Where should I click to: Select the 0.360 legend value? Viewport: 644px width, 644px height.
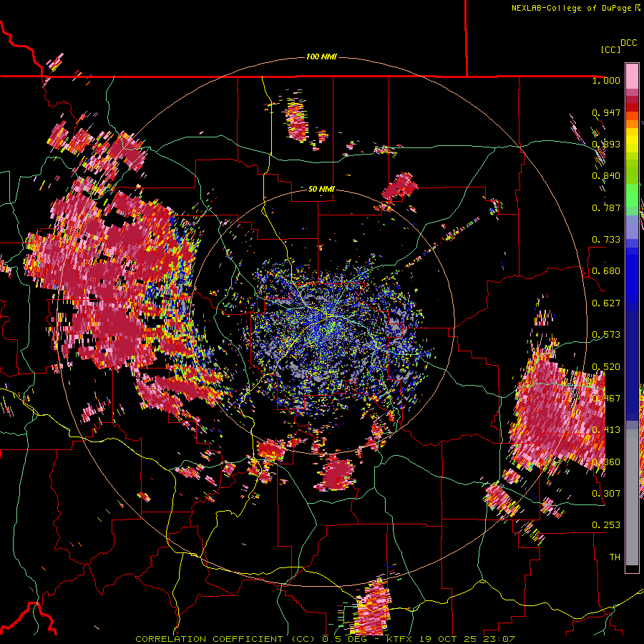(606, 462)
